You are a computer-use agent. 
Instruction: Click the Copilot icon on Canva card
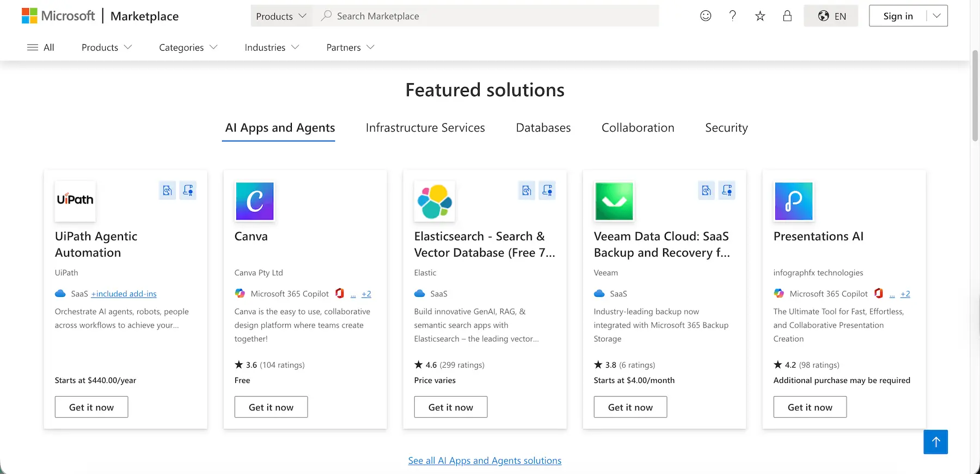coord(240,293)
